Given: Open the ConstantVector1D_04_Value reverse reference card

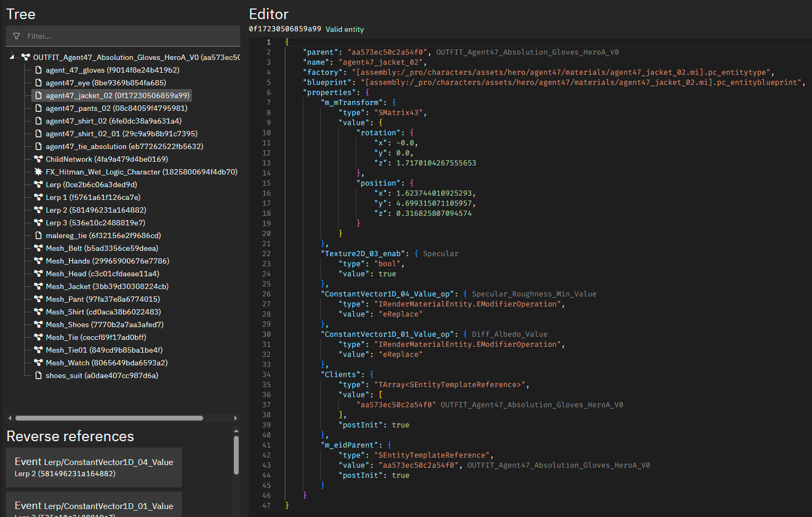Looking at the screenshot, I should [x=94, y=467].
